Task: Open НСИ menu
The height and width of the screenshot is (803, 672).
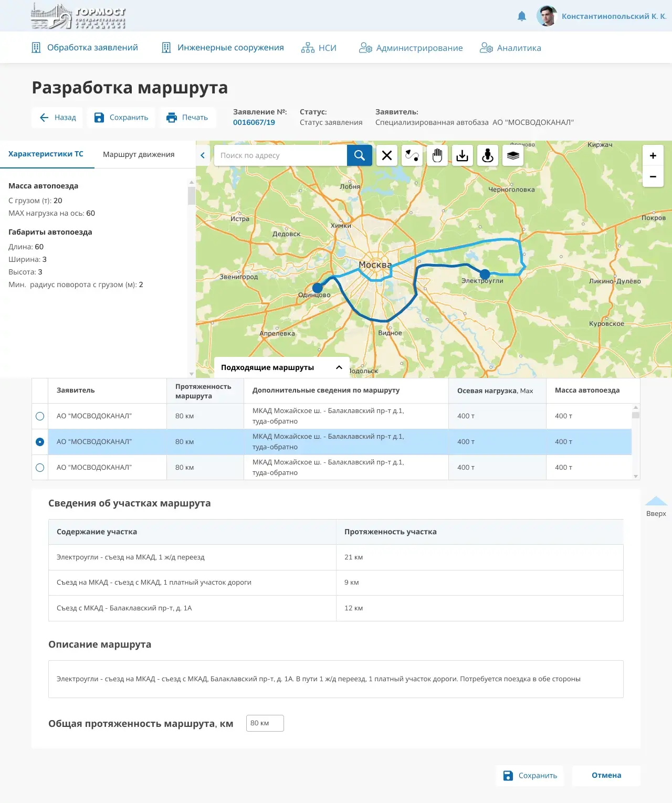Action: click(319, 48)
